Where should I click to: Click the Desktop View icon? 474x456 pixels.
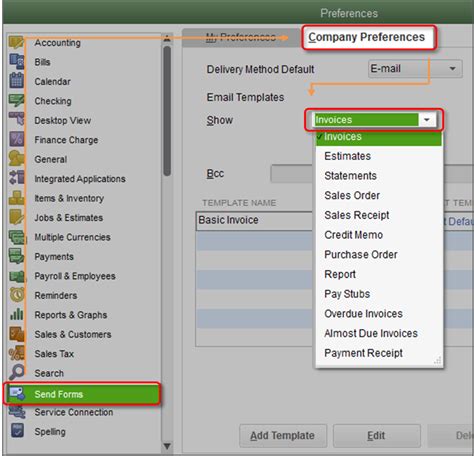point(16,120)
